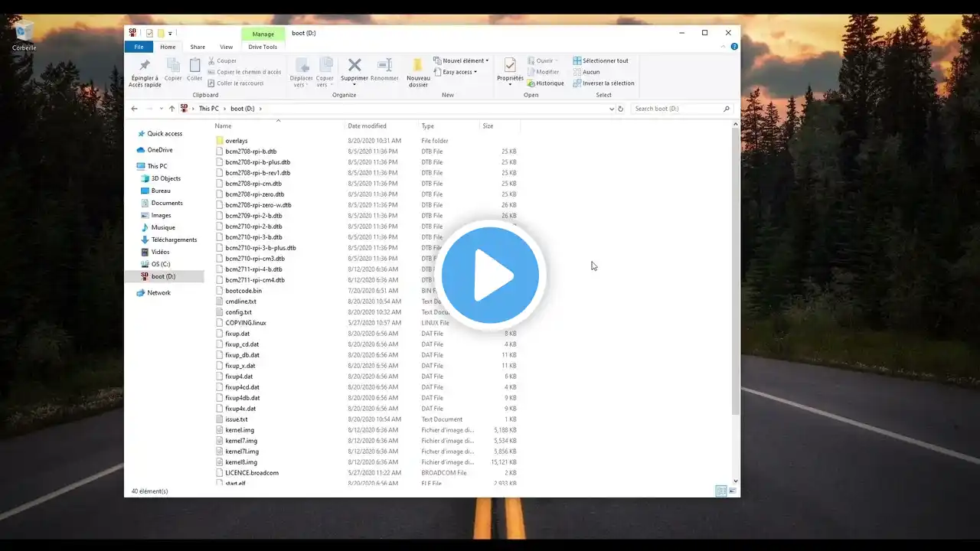
Task: Select OneDrive in navigation pane
Action: [160, 150]
